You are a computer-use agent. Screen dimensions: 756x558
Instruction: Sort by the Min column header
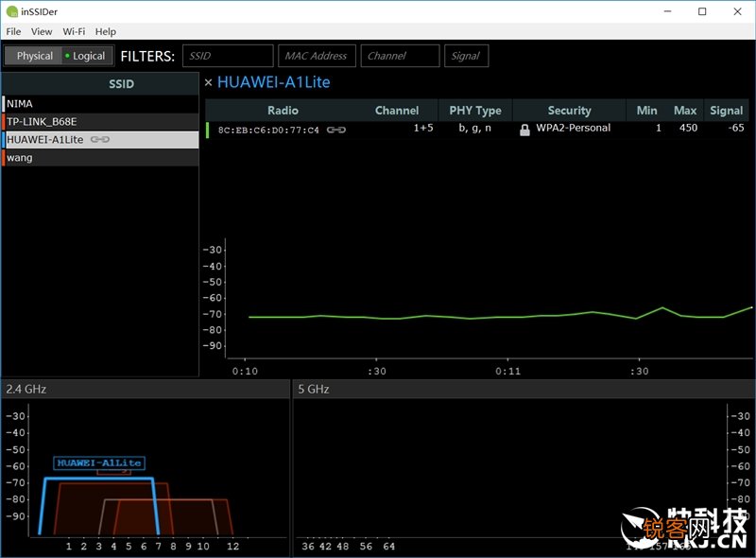(647, 111)
